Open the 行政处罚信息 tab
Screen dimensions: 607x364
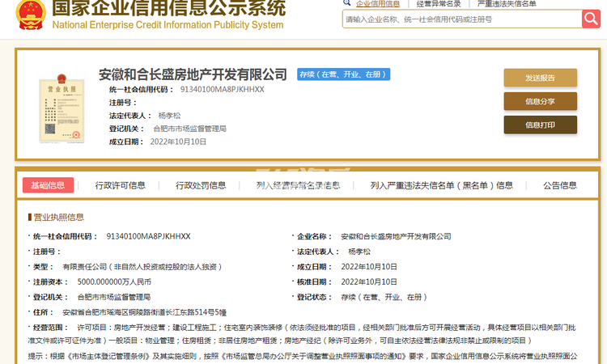201,186
